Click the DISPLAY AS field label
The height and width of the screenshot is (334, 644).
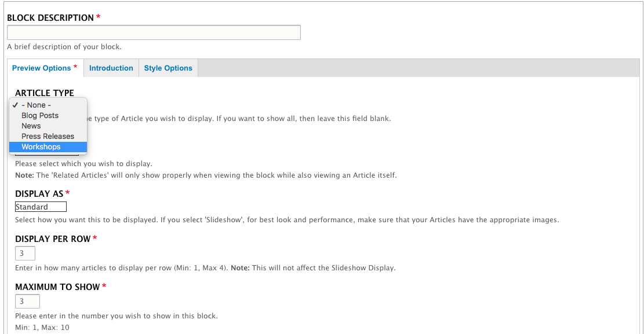point(39,194)
